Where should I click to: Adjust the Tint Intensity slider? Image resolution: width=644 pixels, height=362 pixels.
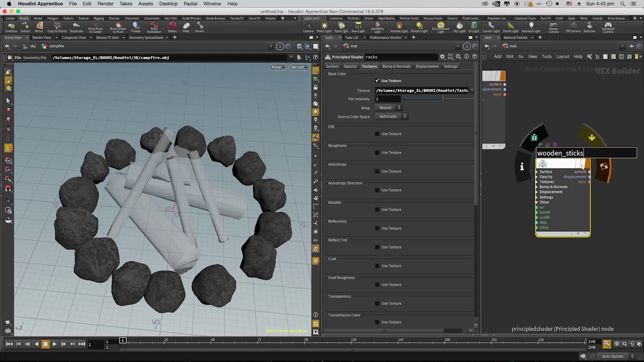(x=438, y=99)
